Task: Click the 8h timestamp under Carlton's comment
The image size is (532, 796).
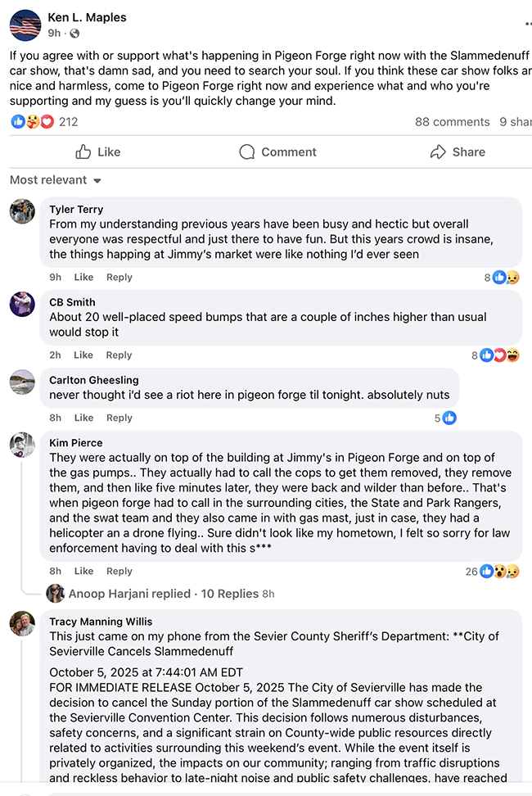Action: (54, 418)
